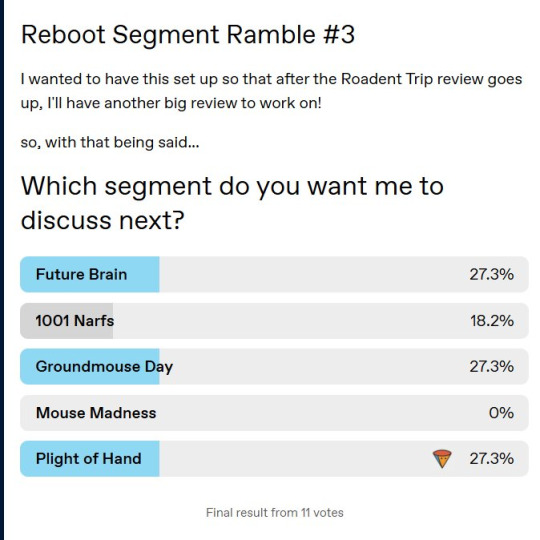Choose the Plight of Hand option label
The image size is (540, 540).
(x=89, y=459)
